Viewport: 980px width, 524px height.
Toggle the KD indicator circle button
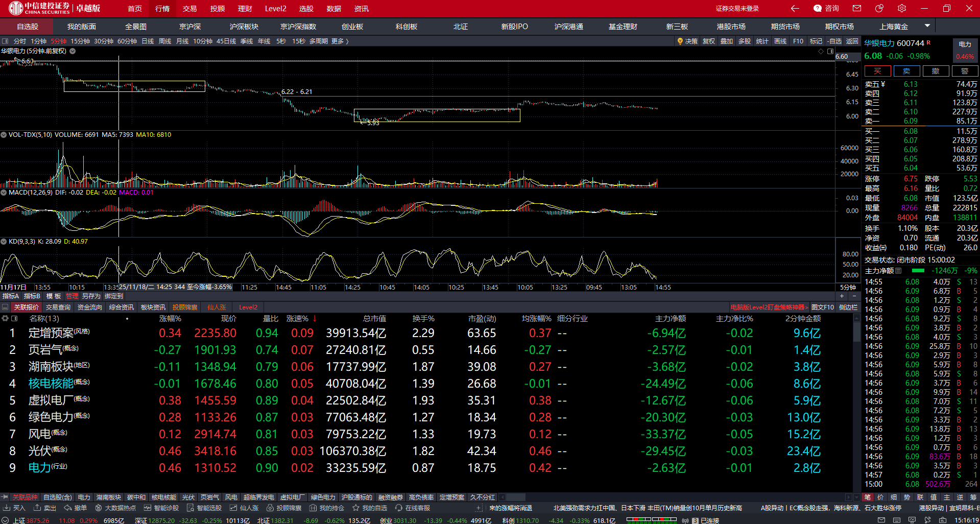click(4, 242)
